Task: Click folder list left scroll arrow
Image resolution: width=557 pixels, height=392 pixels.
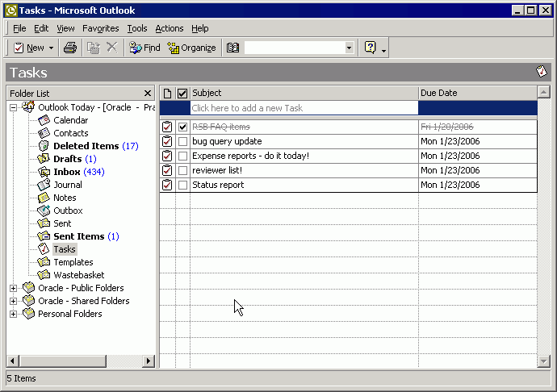Action: [12, 361]
